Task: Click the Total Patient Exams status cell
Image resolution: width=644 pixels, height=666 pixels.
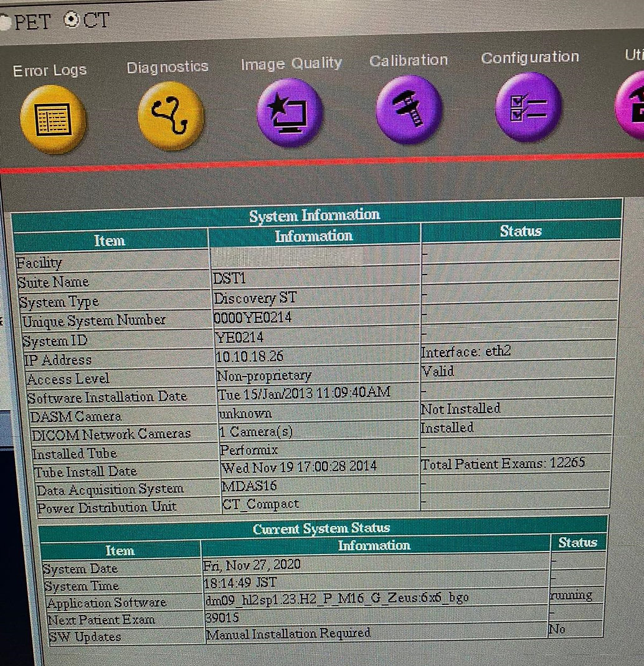Action: coord(503,464)
